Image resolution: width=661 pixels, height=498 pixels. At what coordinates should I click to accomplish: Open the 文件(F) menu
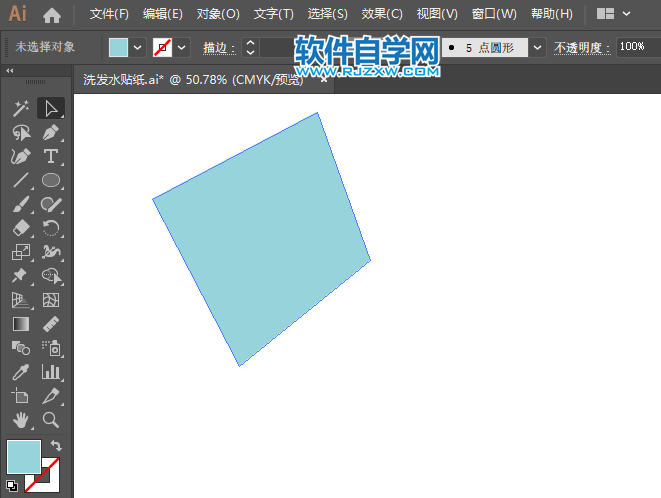click(109, 14)
